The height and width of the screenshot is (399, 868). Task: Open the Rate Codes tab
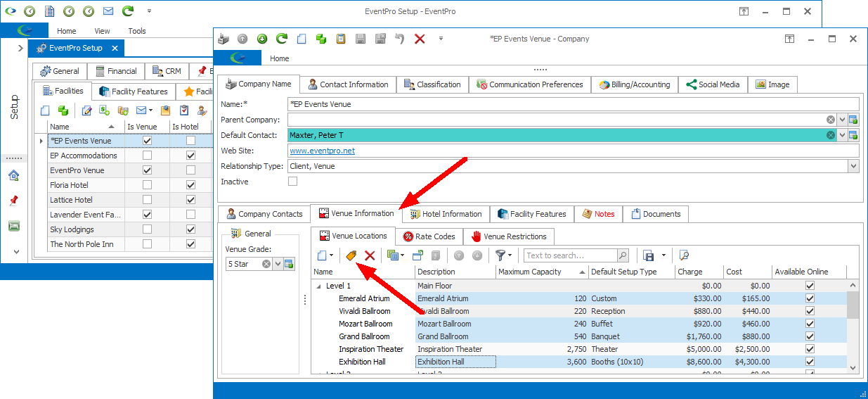(429, 236)
